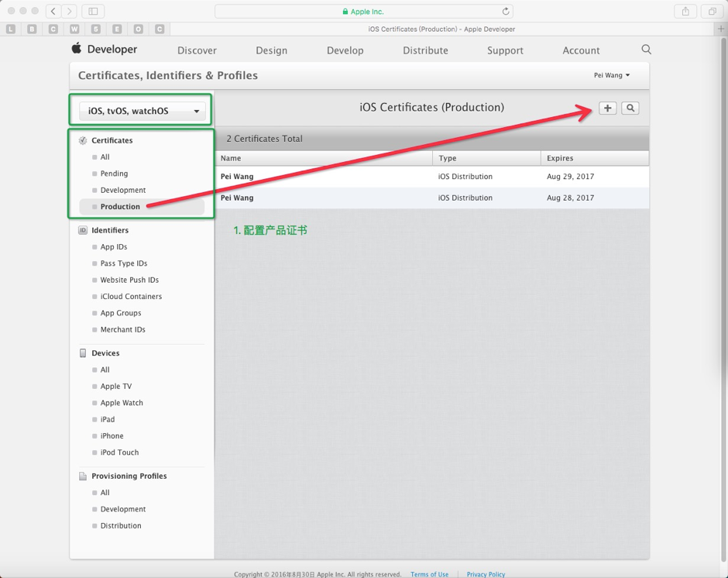Open the Safari Share button
Image resolution: width=728 pixels, height=578 pixels.
click(685, 11)
